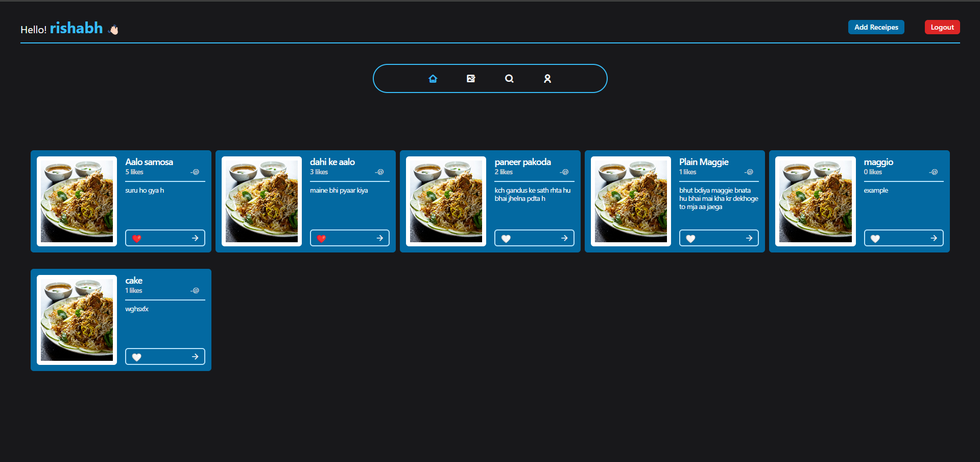The height and width of the screenshot is (462, 980).
Task: Click arrow icon on Plain Maggie card
Action: tap(749, 238)
